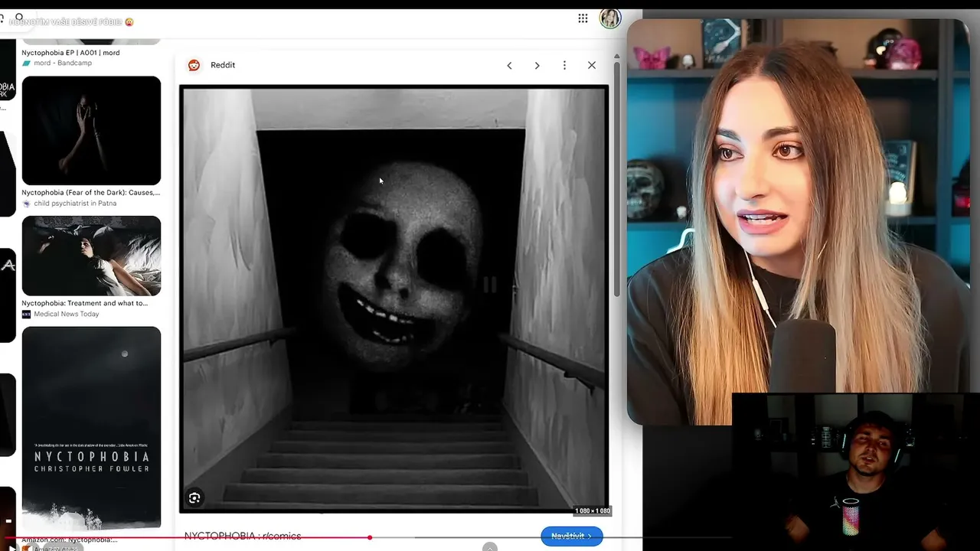This screenshot has height=551, width=980.
Task: Open the three-dot more options menu
Action: (x=564, y=66)
